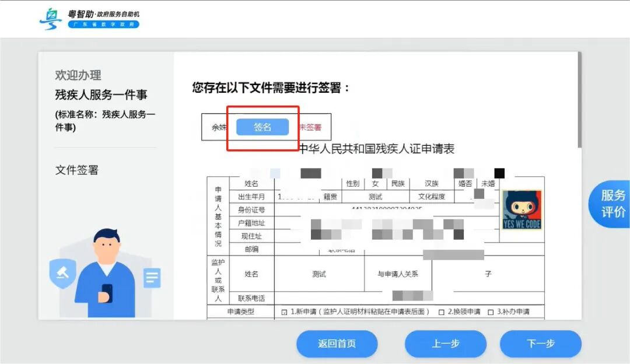Image resolution: width=630 pixels, height=364 pixels.
Task: Click the 文化程度 label cell
Action: click(432, 197)
